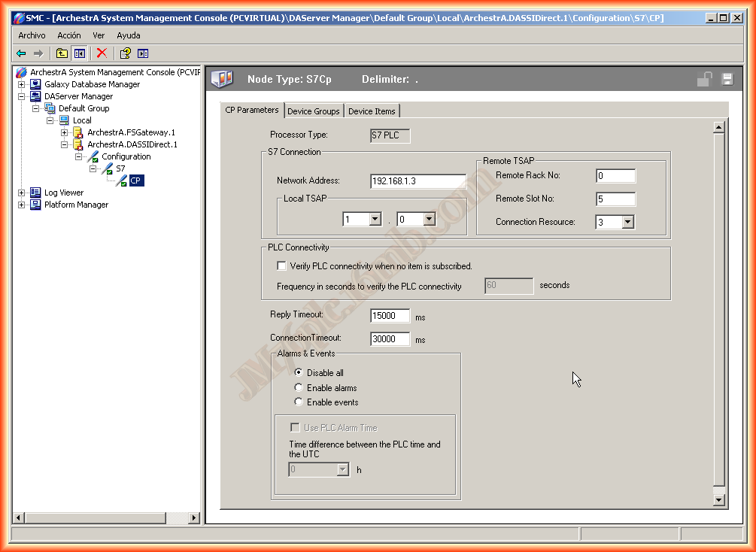Select ArchestrA.FSGateway.1 in the tree
This screenshot has width=756, height=552.
click(131, 132)
